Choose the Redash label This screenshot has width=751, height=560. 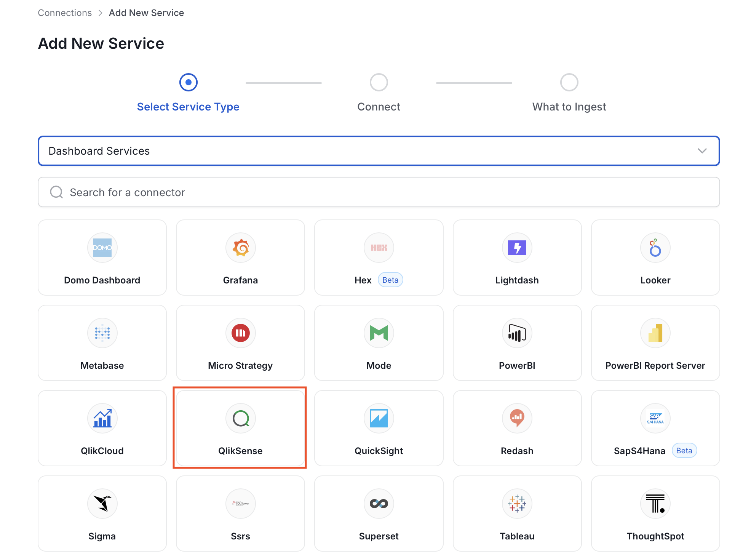pos(517,451)
